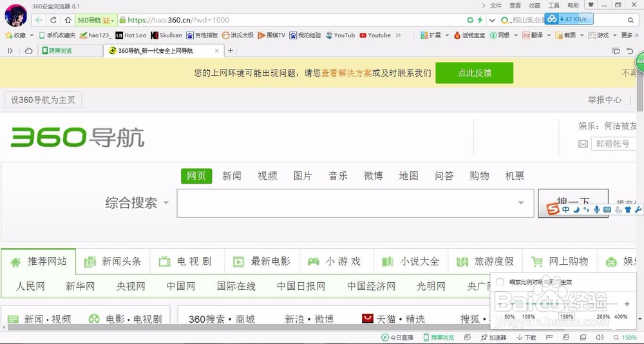The height and width of the screenshot is (344, 644).
Task: Click the main 综合搜索 text input field
Action: pyautogui.click(x=355, y=203)
